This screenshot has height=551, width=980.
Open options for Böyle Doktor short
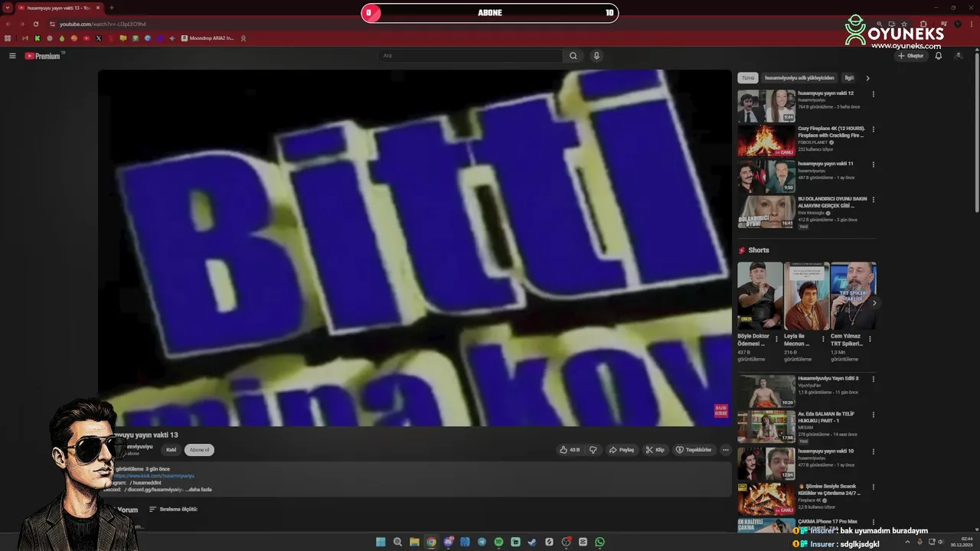coord(776,338)
